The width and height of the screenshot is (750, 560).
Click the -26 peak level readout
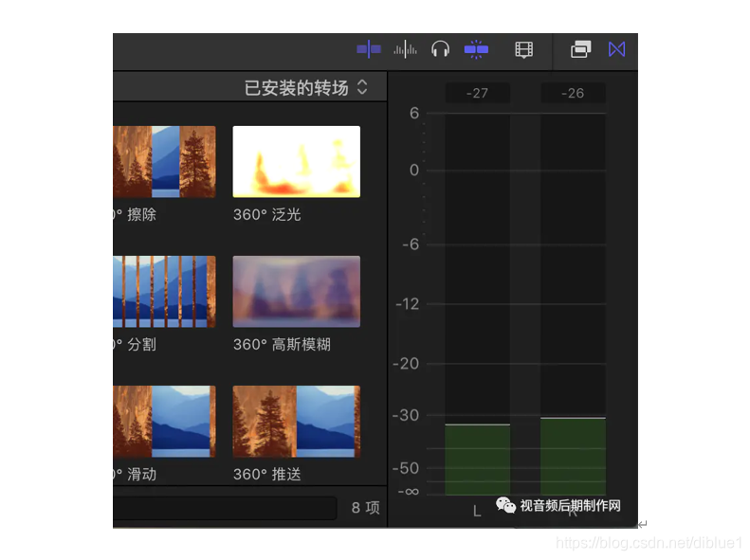573,93
